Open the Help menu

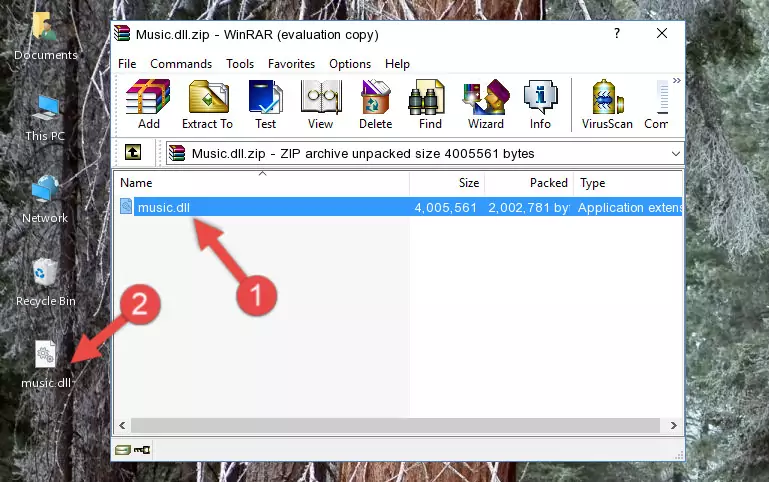(397, 64)
